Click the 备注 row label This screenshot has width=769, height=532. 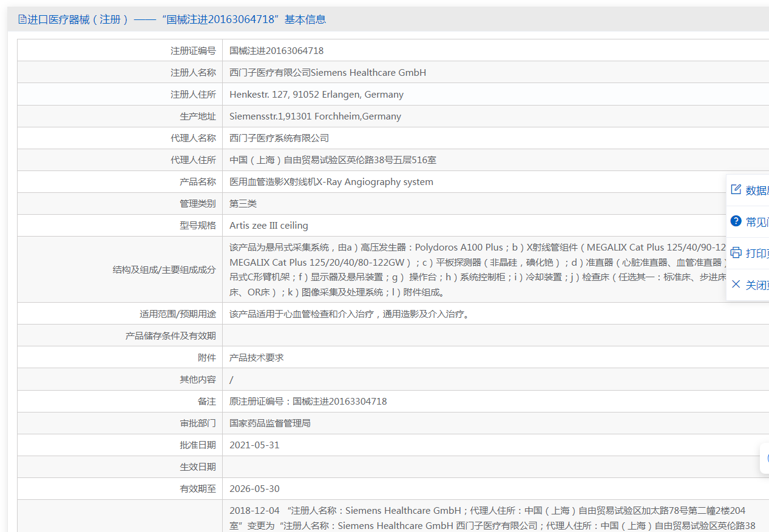click(x=207, y=402)
